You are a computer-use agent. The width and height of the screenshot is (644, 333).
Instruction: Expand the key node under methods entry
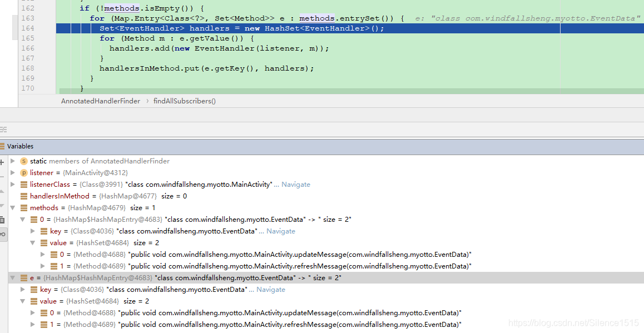33,231
